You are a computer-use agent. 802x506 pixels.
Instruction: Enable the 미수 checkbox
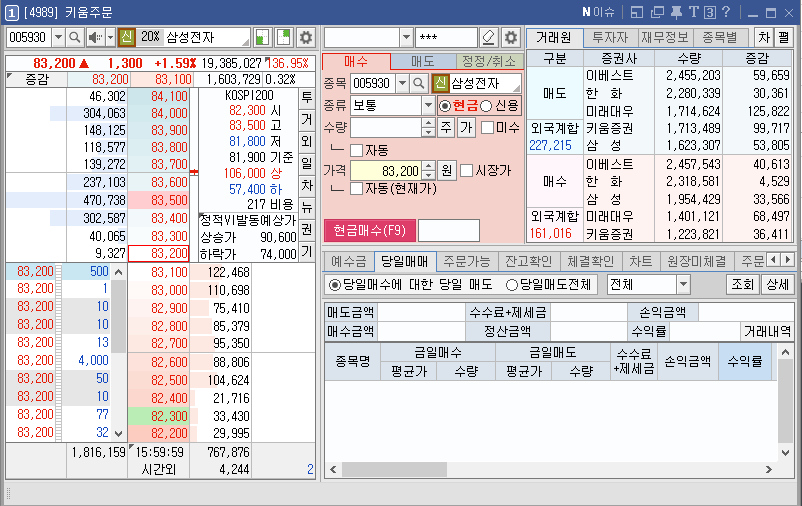[x=488, y=127]
